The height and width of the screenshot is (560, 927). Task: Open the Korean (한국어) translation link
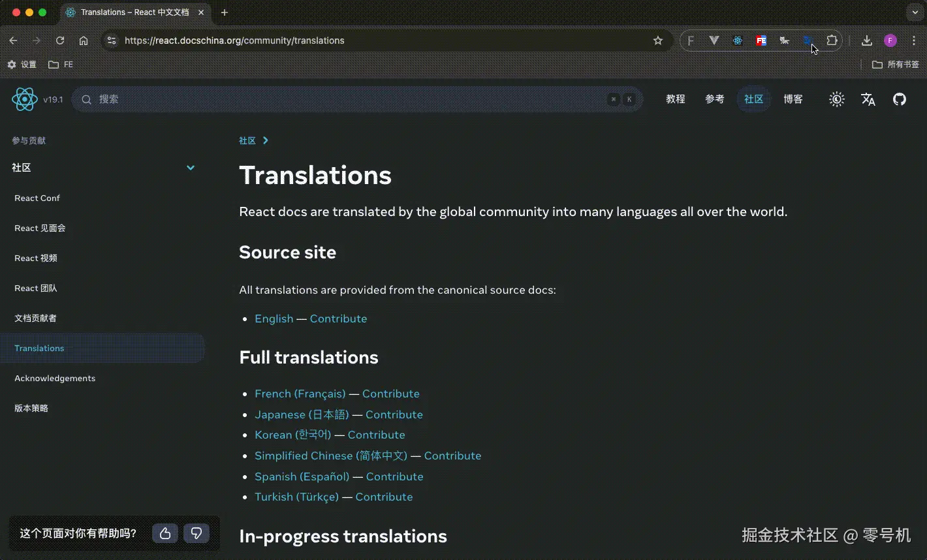[x=293, y=435]
